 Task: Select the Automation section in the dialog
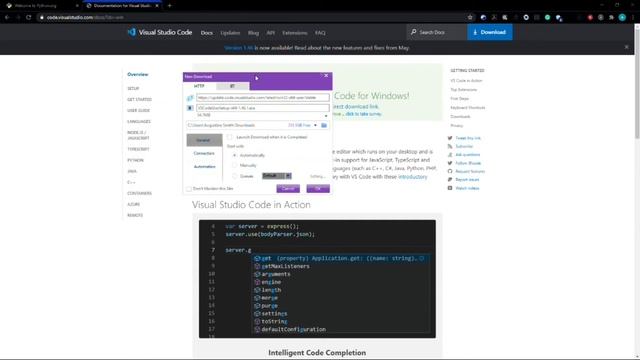(x=204, y=167)
